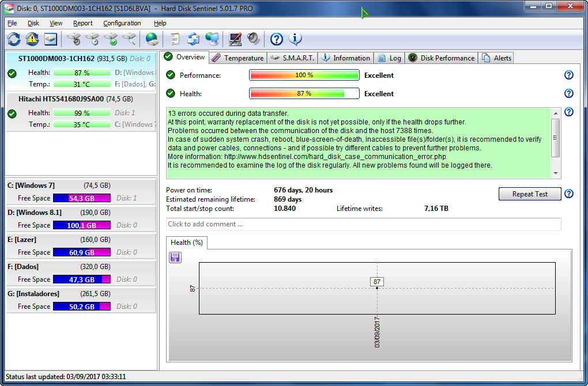Click green check icon next to Performance label

point(171,75)
